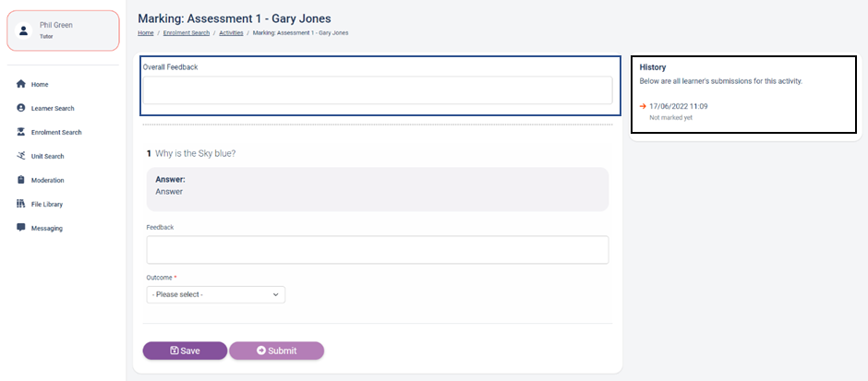Click inside the Overall Feedback text box
The width and height of the screenshot is (868, 381).
tap(378, 90)
